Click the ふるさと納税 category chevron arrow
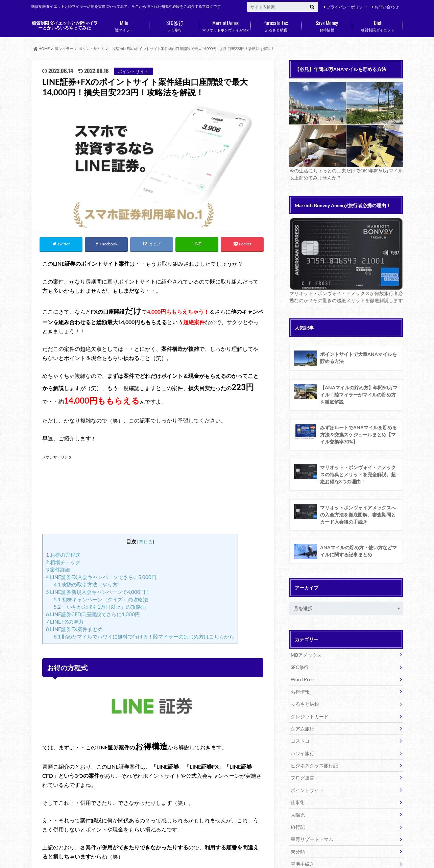The height and width of the screenshot is (868, 434). tap(401, 704)
